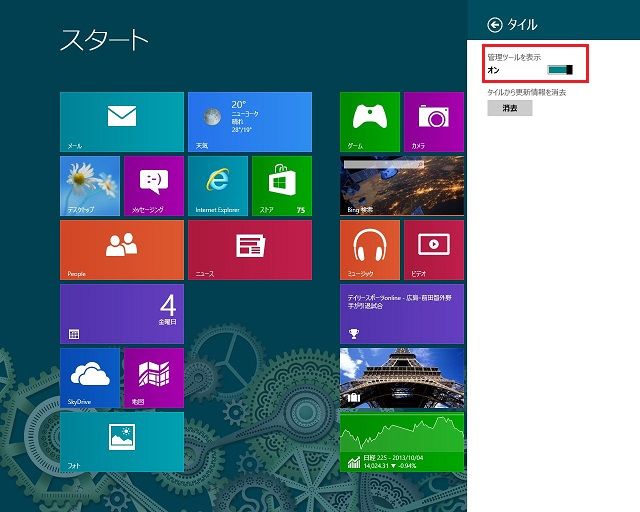Click the back arrow beside タイル
640x512 pixels.
point(495,25)
